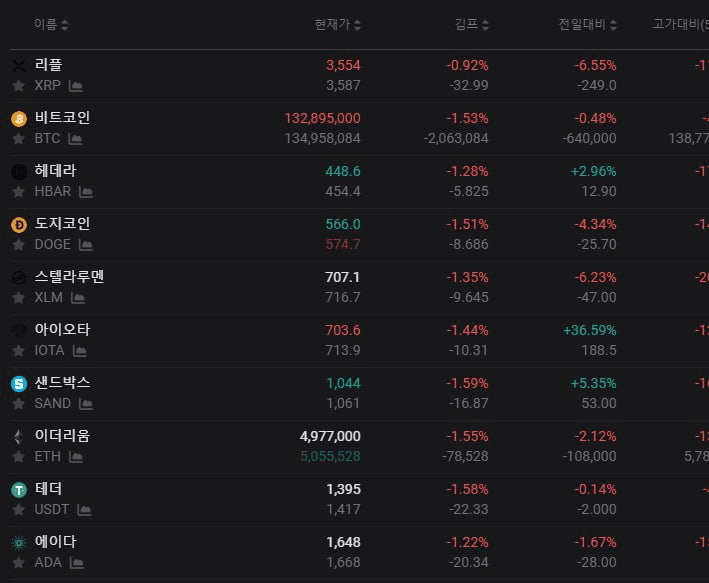Select BTC premium amount -2,063,084

456,138
